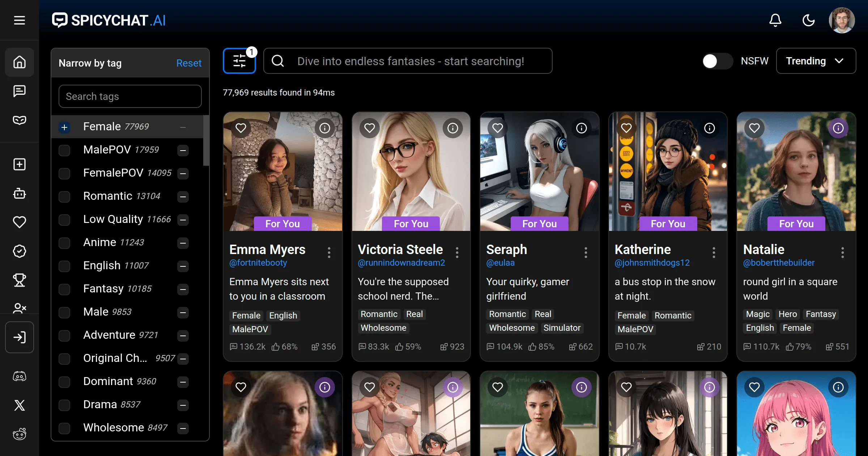Select the mask icon in the sidebar
Screen dimensions: 868x456
[20, 120]
